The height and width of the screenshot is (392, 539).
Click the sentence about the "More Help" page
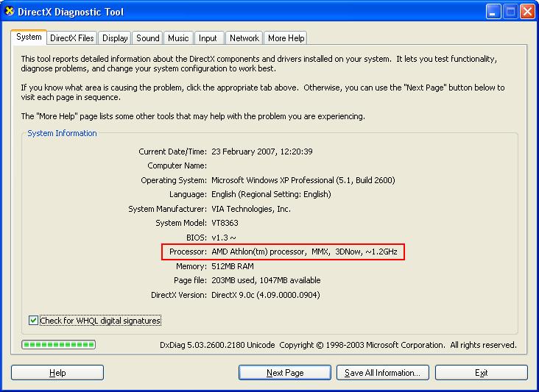click(193, 116)
